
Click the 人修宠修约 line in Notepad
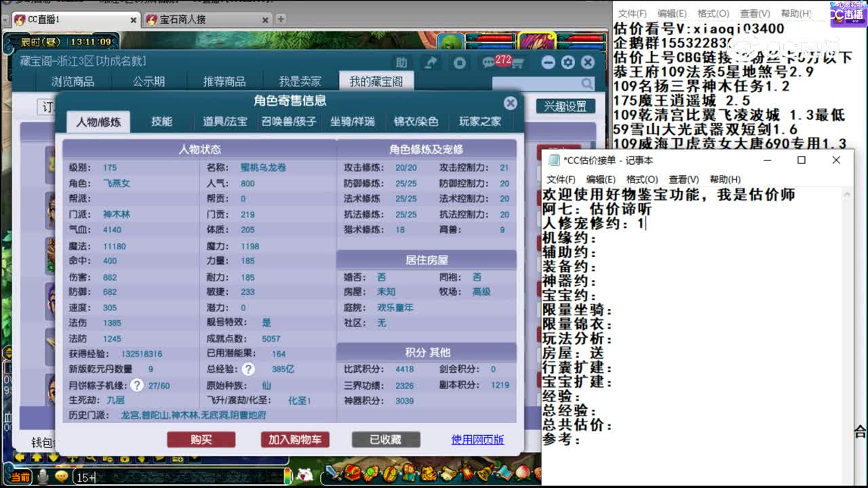click(x=593, y=223)
